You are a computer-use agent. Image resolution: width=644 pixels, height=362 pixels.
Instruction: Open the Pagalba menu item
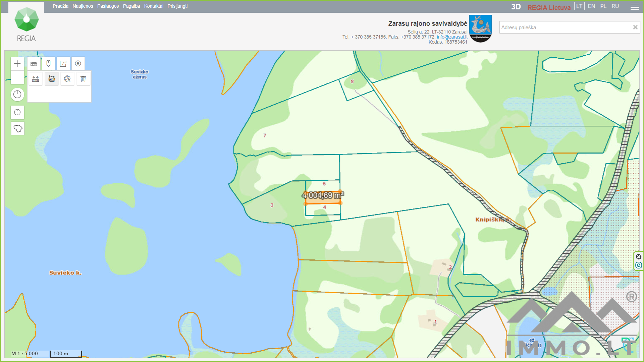coord(131,6)
